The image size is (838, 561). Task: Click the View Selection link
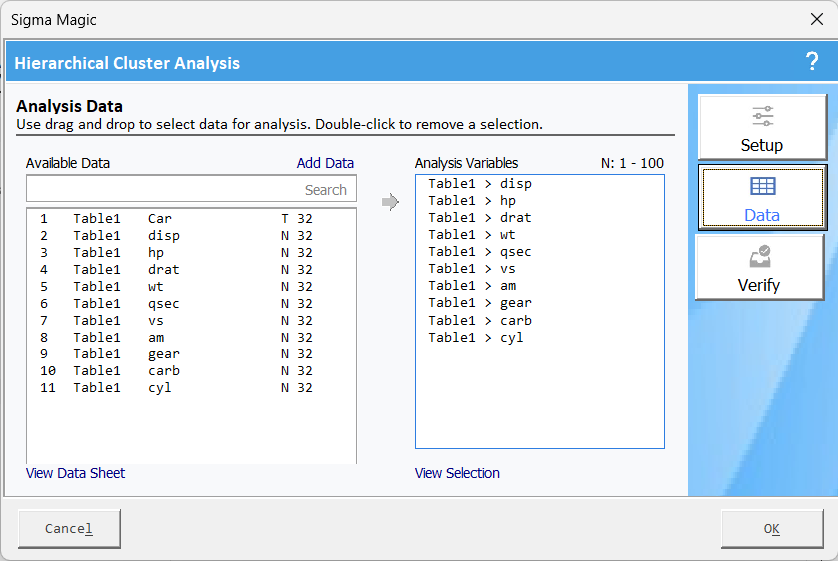point(457,473)
